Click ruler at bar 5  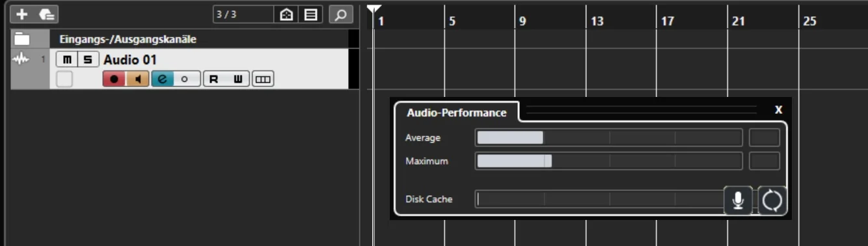click(452, 21)
